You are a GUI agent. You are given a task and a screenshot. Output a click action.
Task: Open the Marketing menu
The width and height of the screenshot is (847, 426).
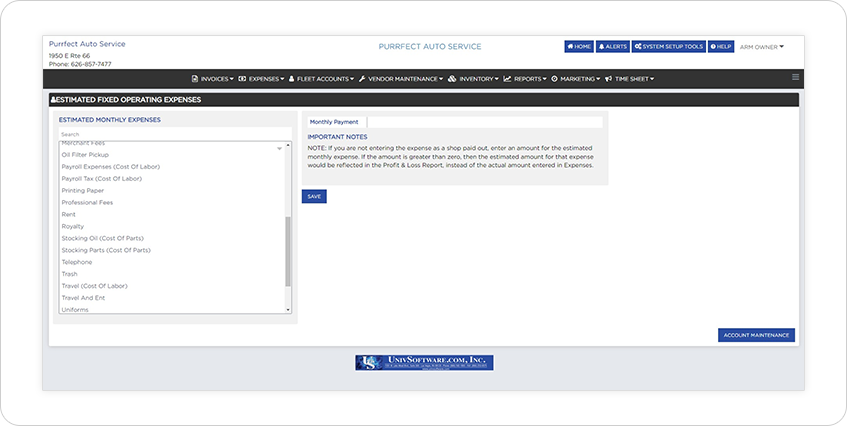click(x=575, y=79)
